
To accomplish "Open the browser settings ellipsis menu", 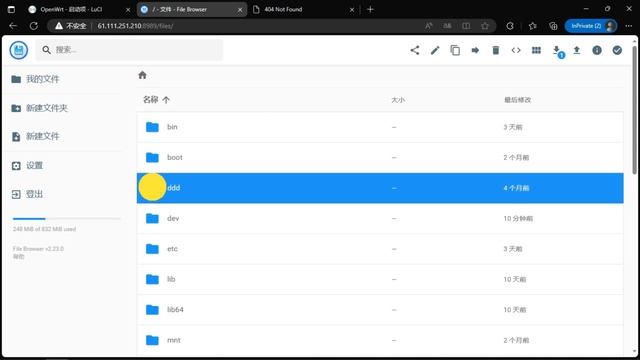I will click(629, 26).
